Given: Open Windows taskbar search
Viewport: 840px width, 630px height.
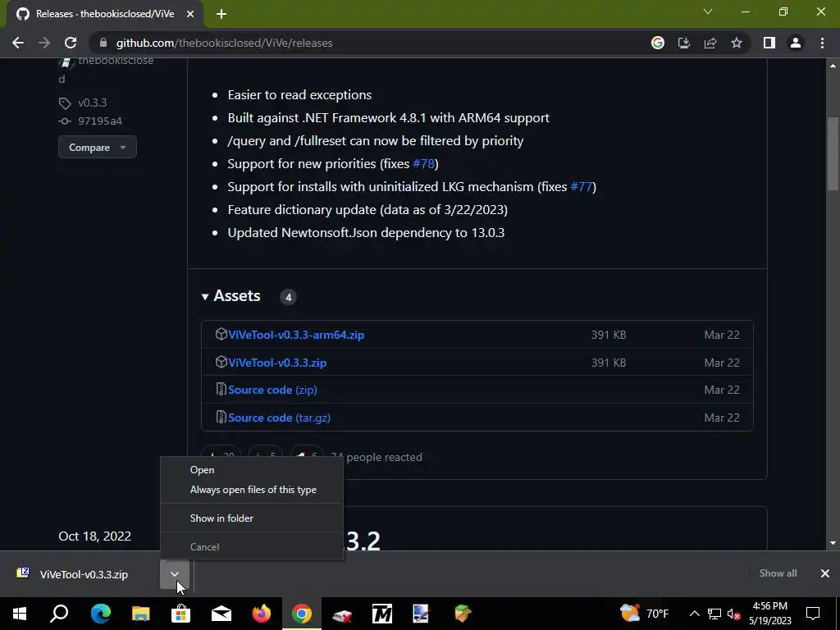Looking at the screenshot, I should (59, 614).
